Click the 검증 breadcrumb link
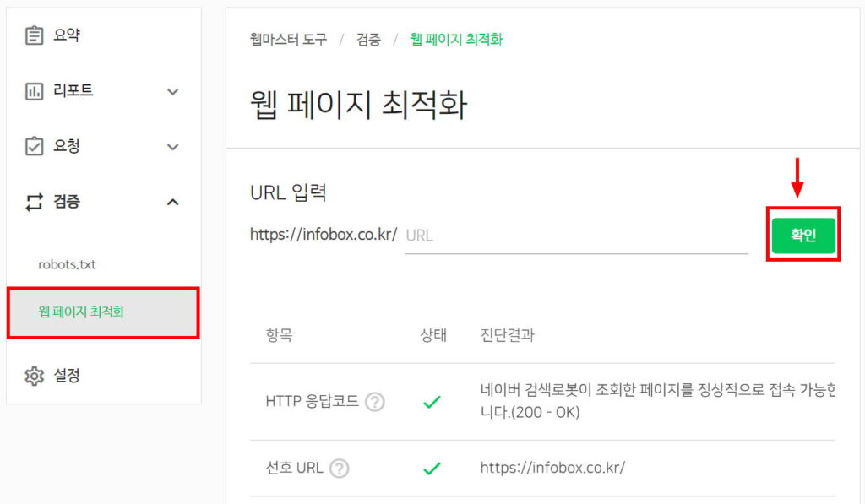The height and width of the screenshot is (504, 865). tap(367, 40)
